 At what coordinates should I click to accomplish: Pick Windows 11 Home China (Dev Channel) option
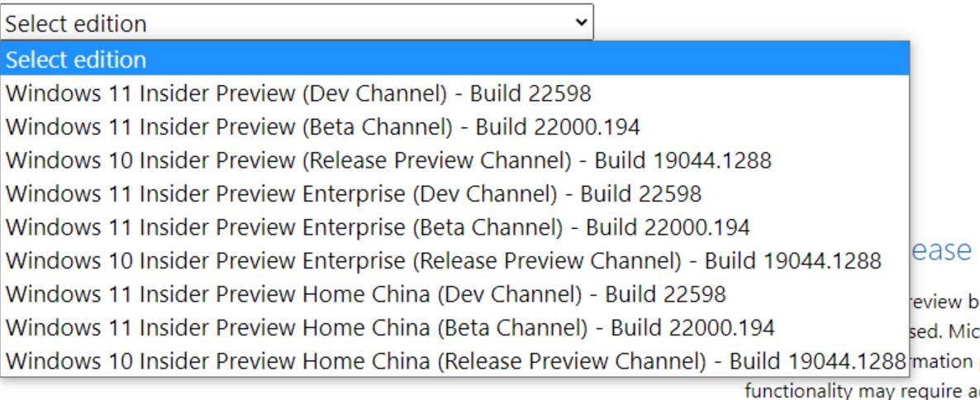pos(366,294)
